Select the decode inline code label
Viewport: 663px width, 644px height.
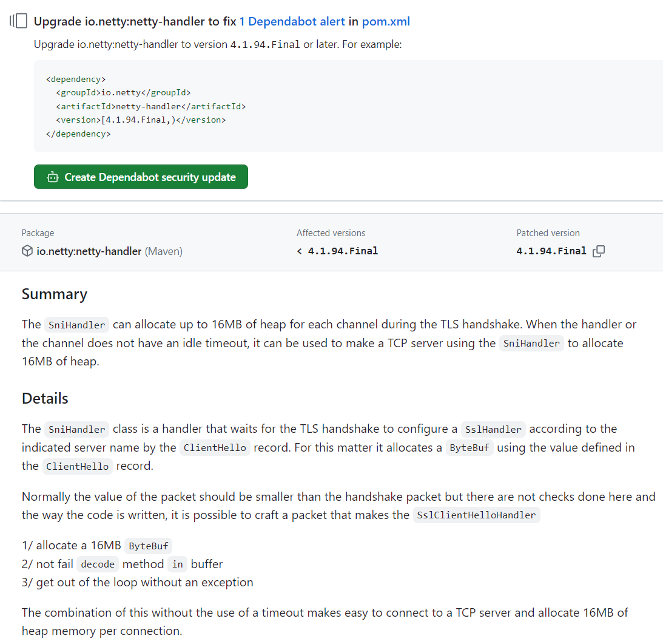[x=97, y=564]
